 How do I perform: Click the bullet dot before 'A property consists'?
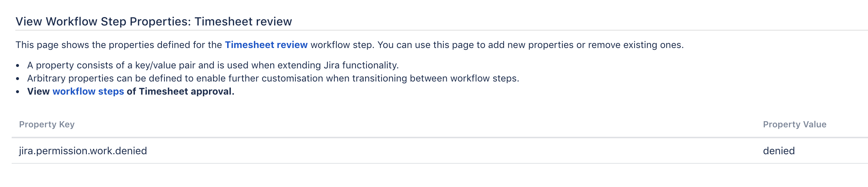pos(18,66)
